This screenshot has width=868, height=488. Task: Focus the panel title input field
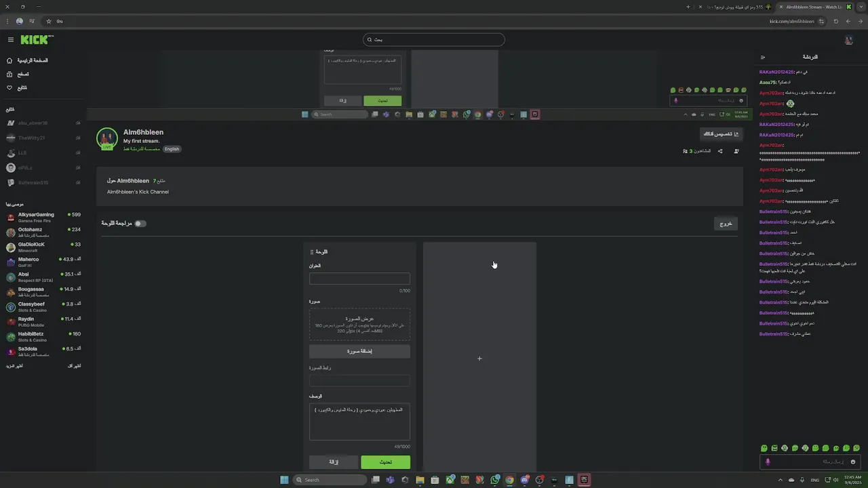click(x=359, y=279)
